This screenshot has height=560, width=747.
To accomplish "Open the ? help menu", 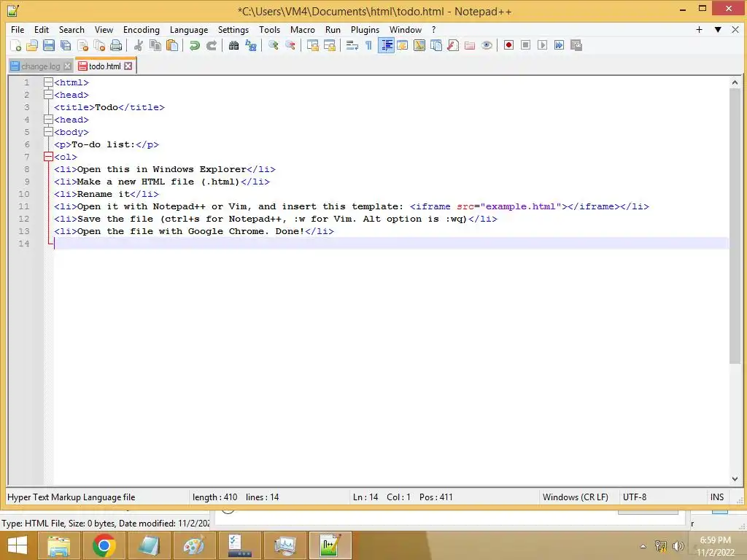I will [x=433, y=29].
